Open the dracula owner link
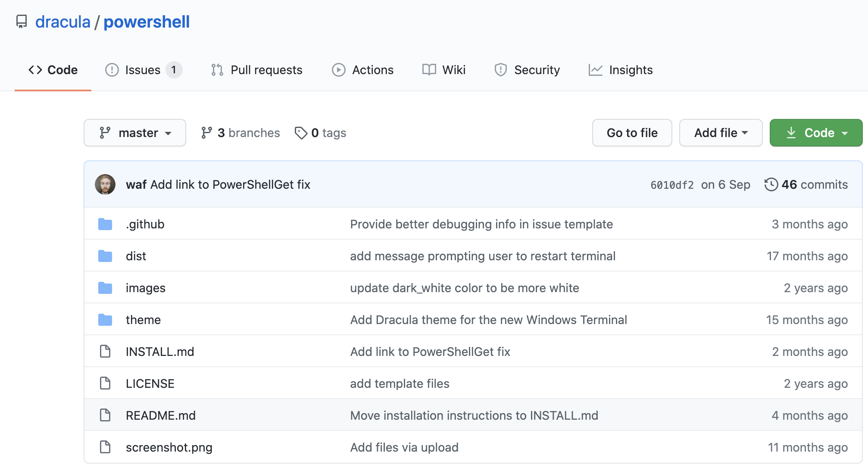Image resolution: width=868 pixels, height=474 pixels. [63, 22]
